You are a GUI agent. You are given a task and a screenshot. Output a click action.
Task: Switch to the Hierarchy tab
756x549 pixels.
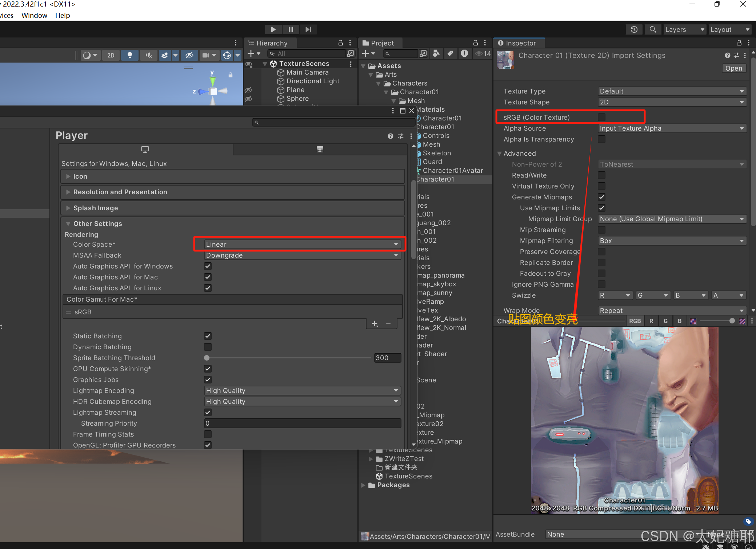[271, 43]
